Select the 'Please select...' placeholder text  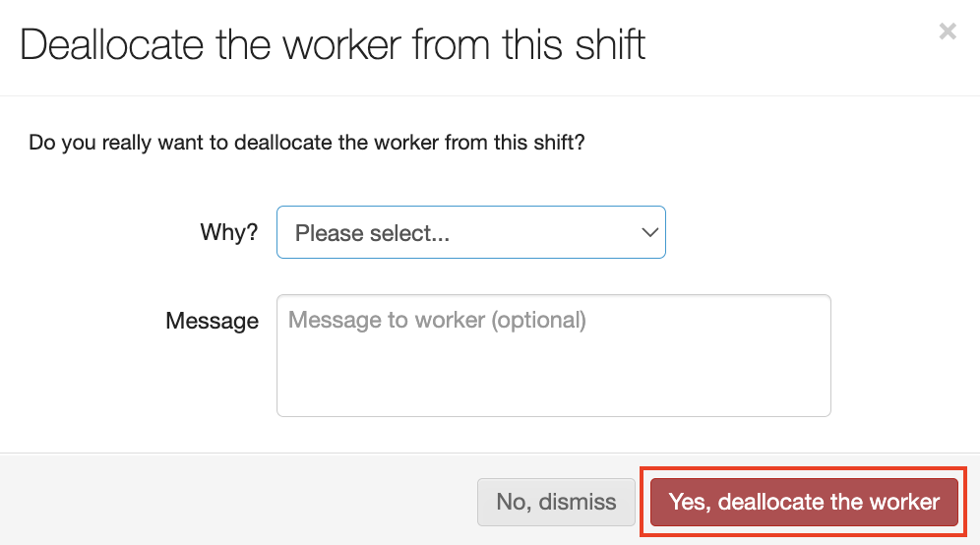tap(372, 233)
